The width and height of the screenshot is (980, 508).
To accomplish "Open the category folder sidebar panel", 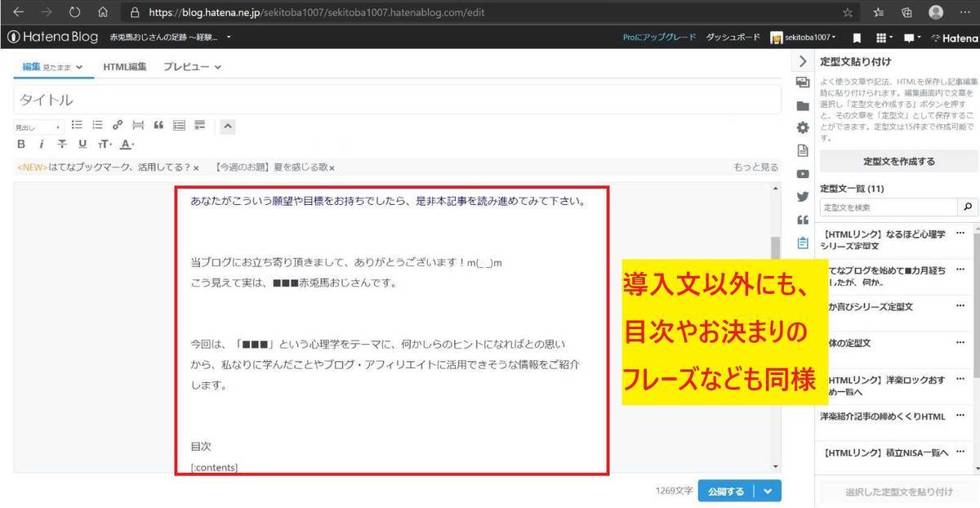I will click(802, 105).
